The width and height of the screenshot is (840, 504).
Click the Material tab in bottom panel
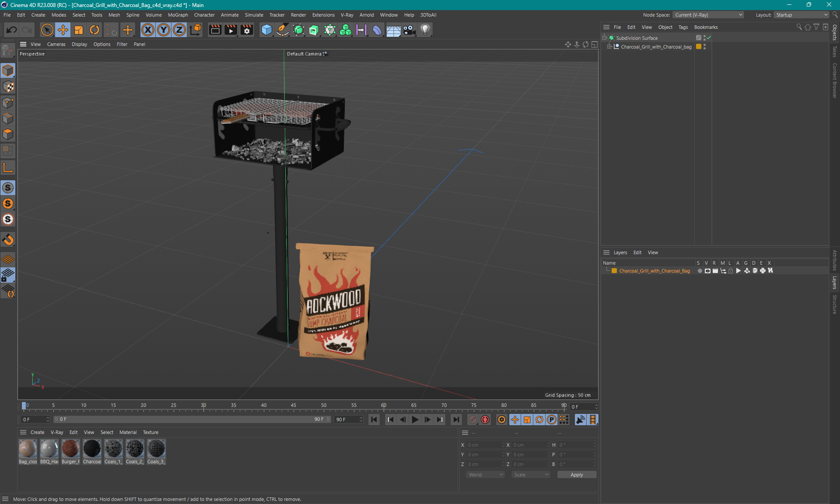pyautogui.click(x=127, y=432)
